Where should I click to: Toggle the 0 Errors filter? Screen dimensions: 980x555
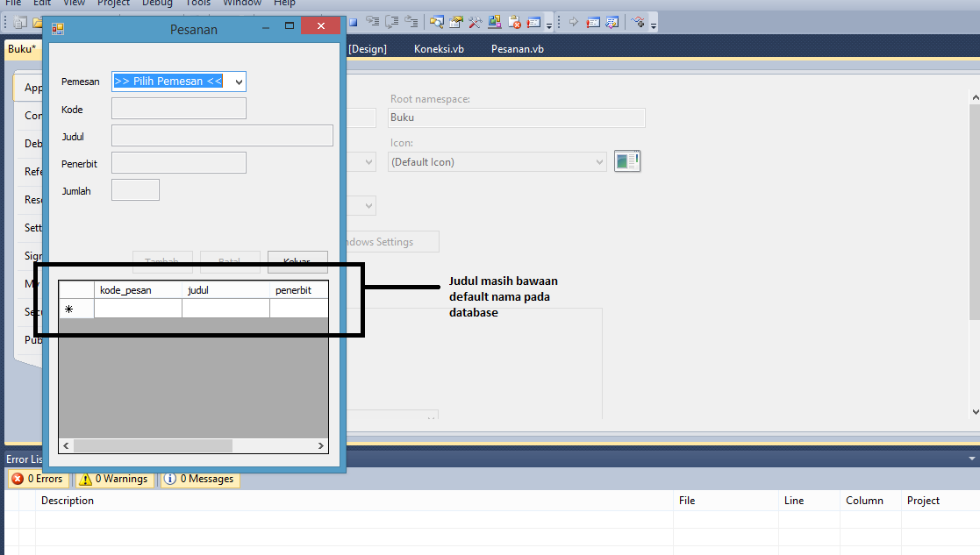point(39,479)
